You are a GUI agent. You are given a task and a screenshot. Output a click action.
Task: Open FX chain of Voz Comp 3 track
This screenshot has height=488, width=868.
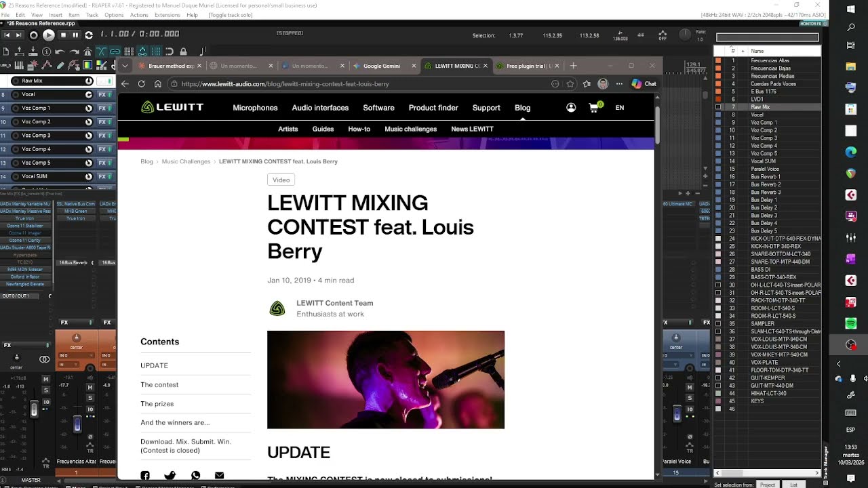[102, 136]
